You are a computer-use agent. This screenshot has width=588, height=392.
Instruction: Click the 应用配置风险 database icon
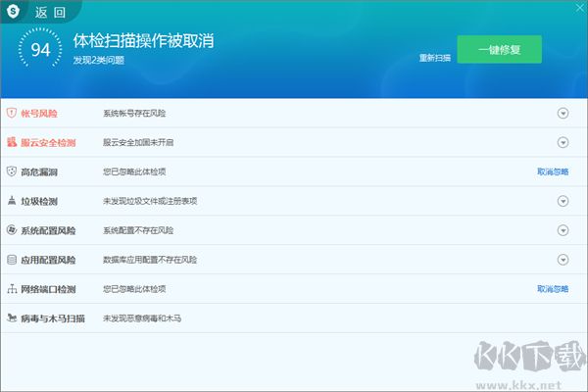[x=12, y=259]
